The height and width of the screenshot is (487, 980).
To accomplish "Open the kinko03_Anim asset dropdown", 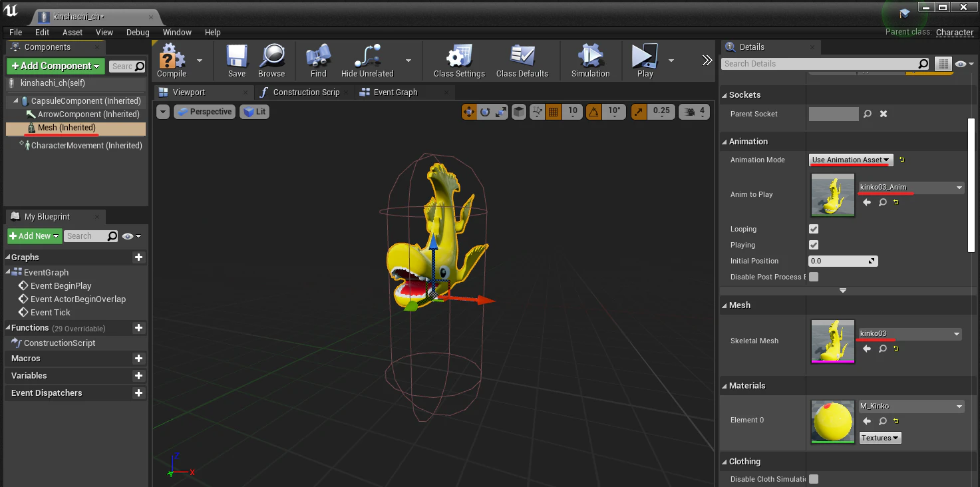I will (x=911, y=188).
